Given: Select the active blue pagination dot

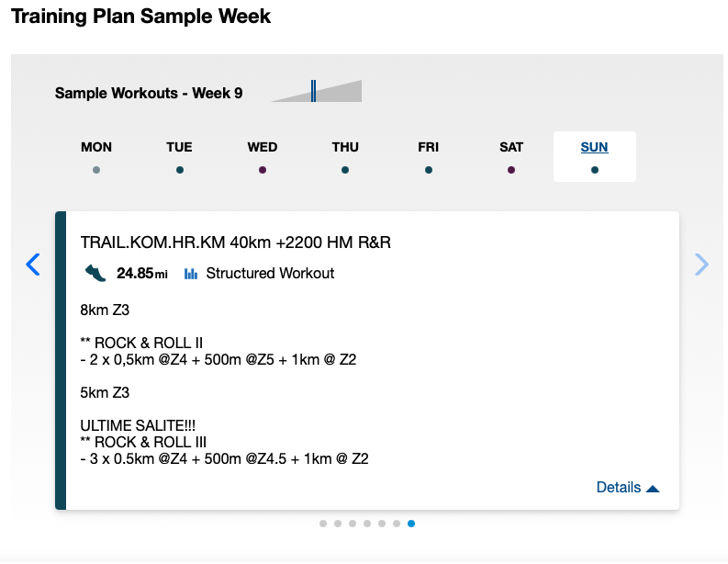Looking at the screenshot, I should click(411, 524).
